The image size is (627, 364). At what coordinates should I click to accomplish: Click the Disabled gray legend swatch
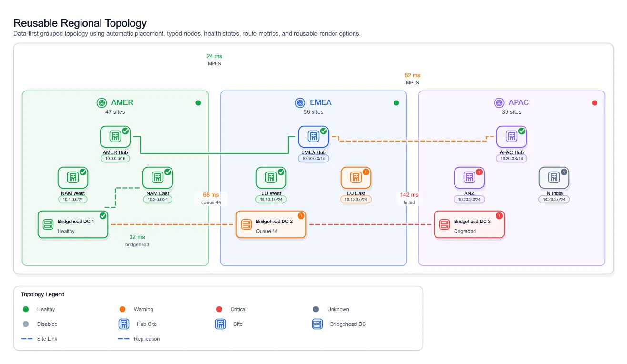point(26,324)
